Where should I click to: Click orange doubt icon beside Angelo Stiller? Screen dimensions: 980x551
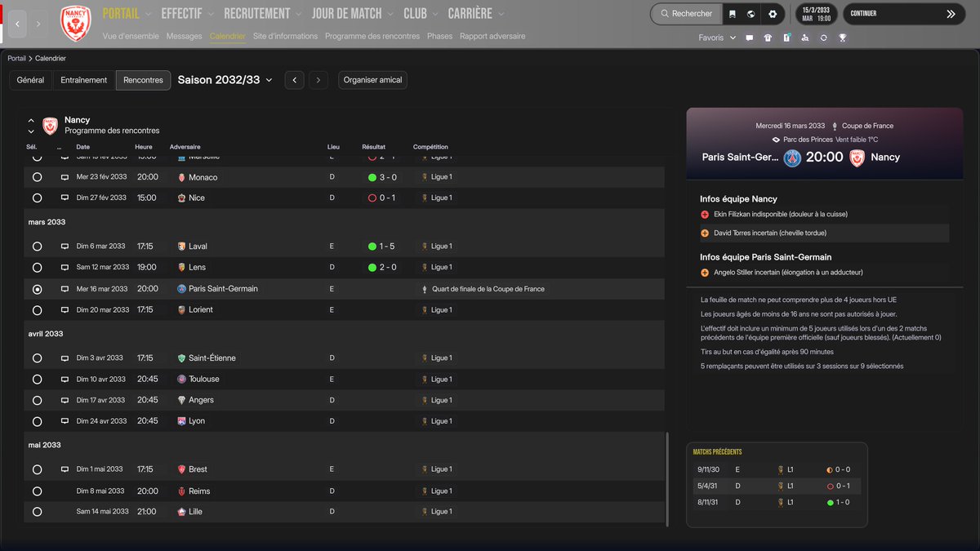(705, 273)
